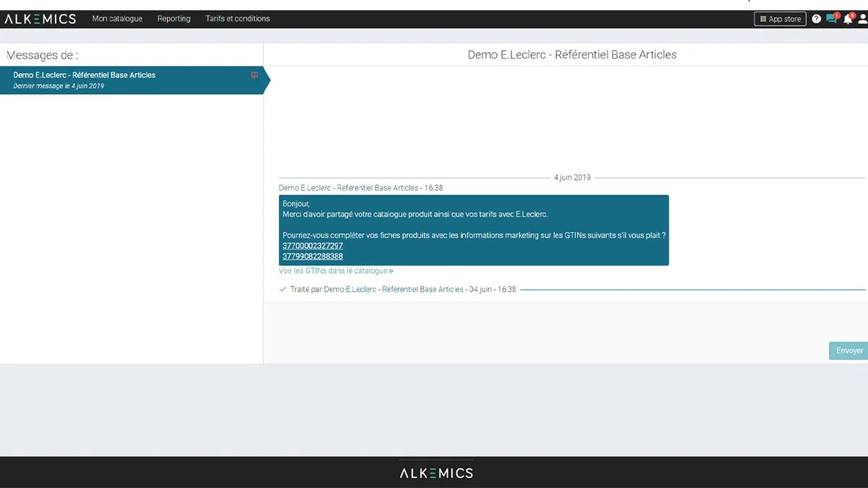
Task: Open the help question mark icon
Action: (817, 19)
